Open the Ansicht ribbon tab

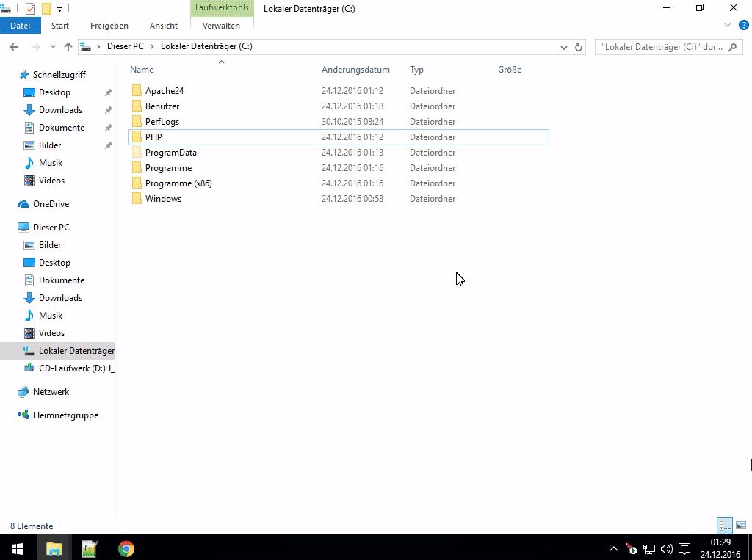coord(164,26)
